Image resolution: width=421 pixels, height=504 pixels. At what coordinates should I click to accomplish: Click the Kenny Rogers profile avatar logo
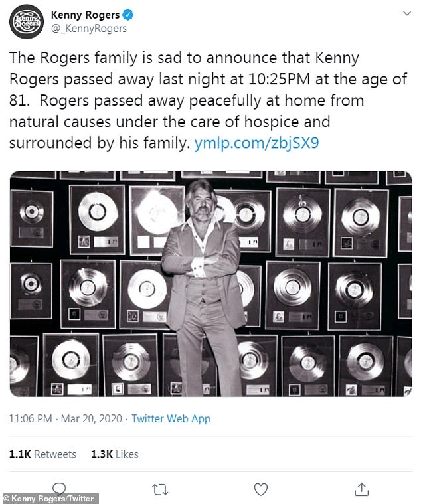27,21
